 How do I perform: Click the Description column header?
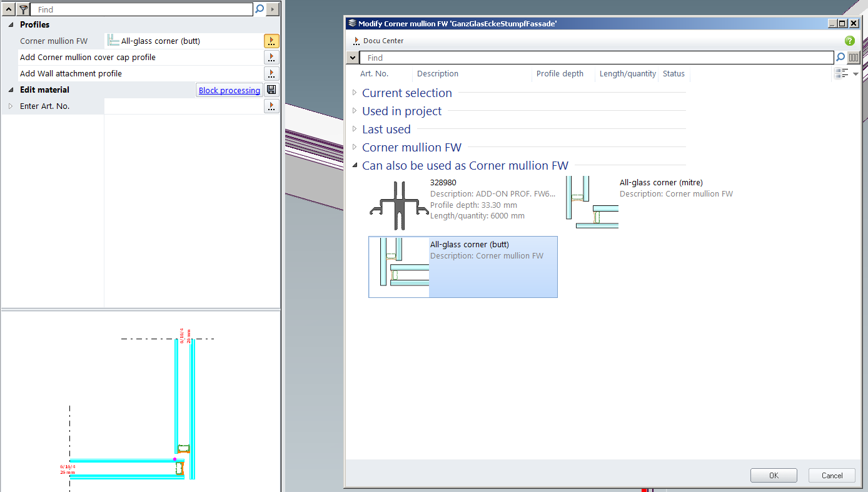(438, 74)
